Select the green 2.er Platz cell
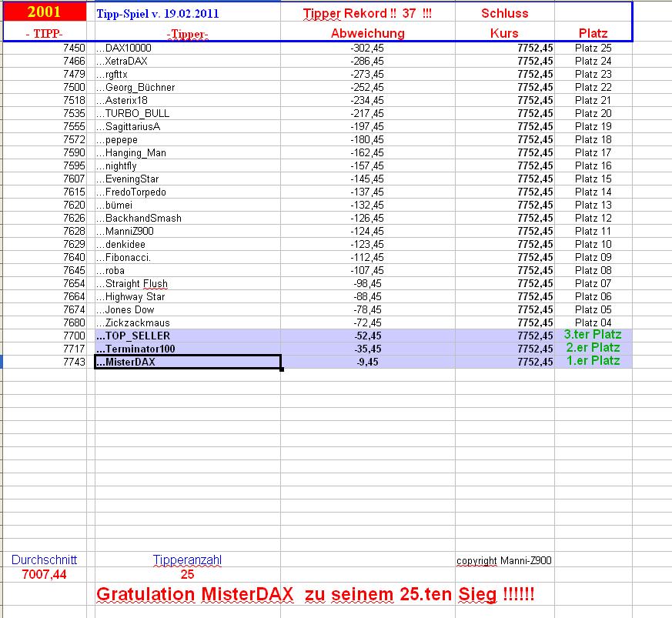This screenshot has height=618, width=672. [593, 348]
